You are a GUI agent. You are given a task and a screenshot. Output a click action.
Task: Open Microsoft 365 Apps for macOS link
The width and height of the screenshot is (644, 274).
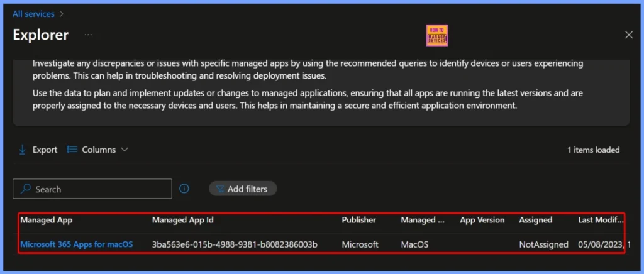coord(77,244)
